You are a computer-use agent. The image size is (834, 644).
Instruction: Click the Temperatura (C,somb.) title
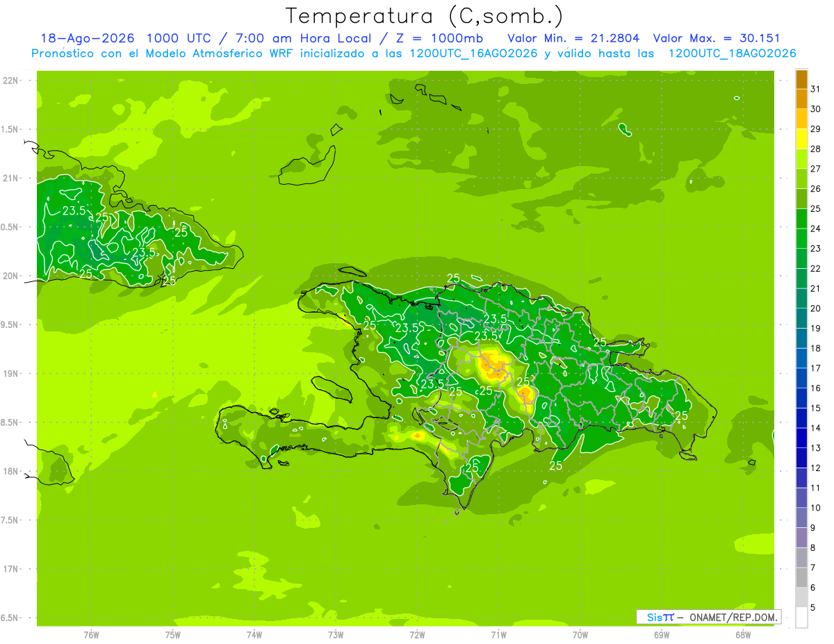(425, 15)
